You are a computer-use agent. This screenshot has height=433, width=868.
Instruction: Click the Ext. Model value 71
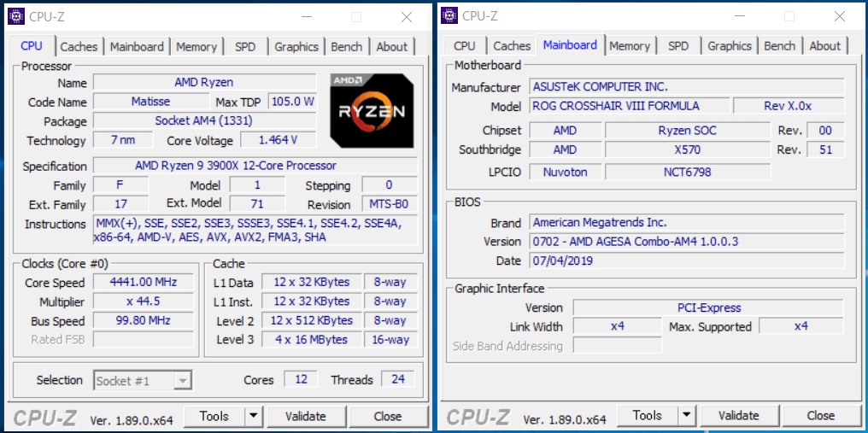point(257,204)
